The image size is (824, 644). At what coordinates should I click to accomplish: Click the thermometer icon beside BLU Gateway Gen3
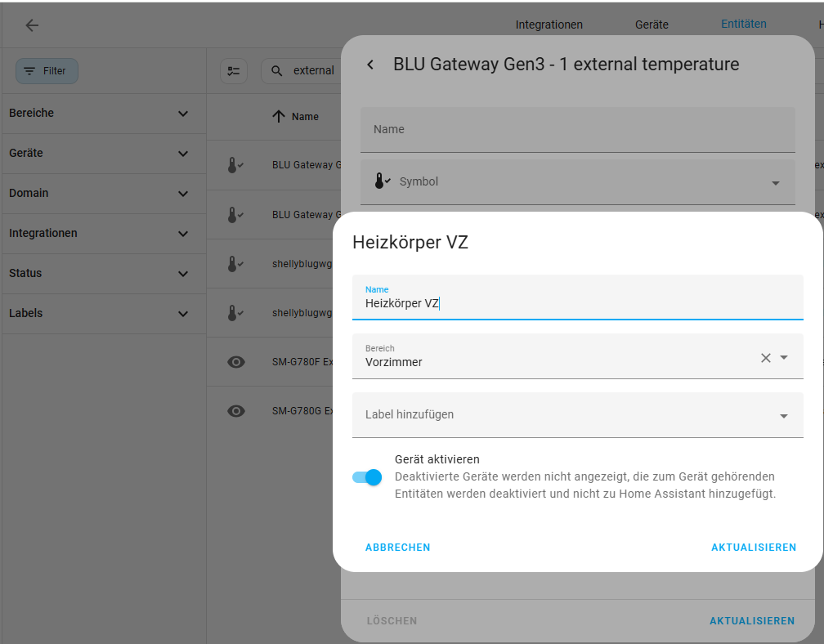point(235,164)
